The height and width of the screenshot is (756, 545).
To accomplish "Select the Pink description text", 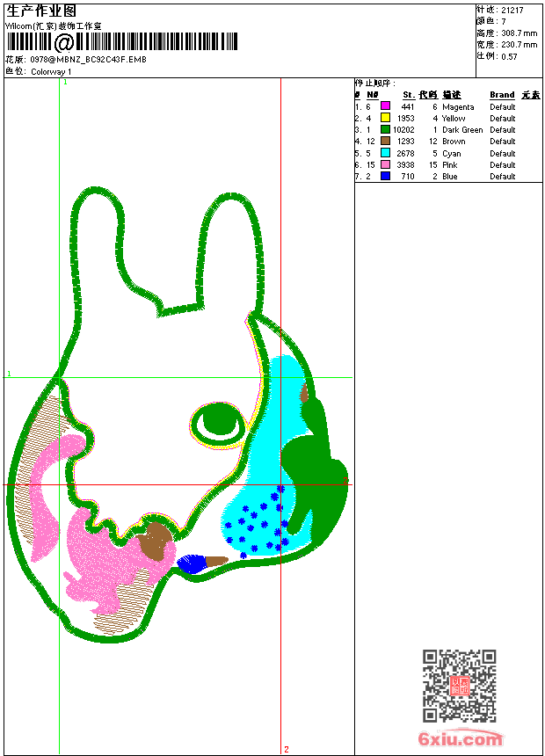I will 449,165.
